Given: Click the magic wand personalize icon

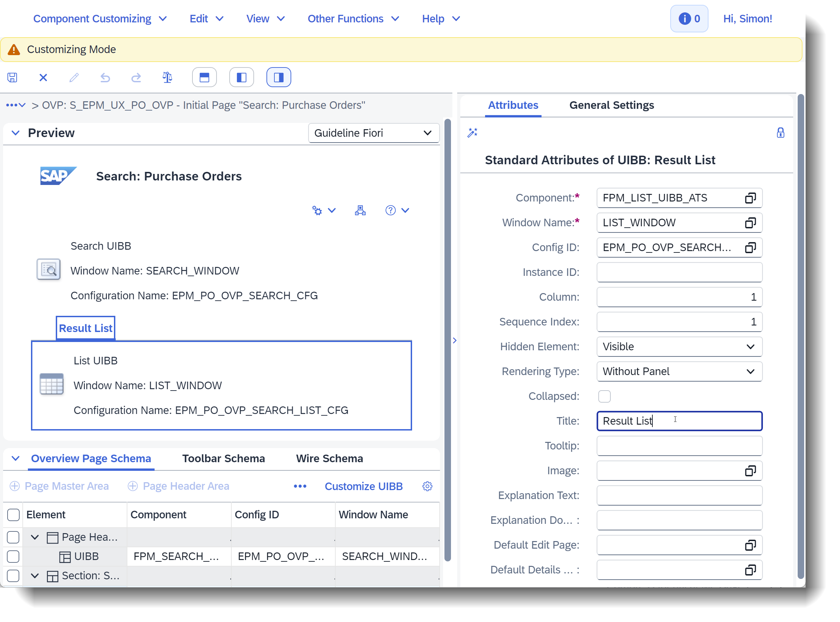Looking at the screenshot, I should (472, 133).
